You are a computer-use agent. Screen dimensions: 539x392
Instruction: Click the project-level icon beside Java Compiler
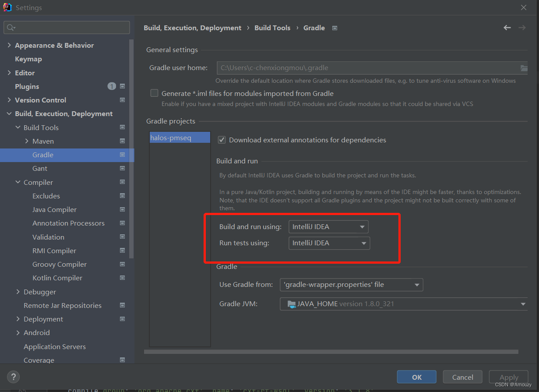coord(123,209)
